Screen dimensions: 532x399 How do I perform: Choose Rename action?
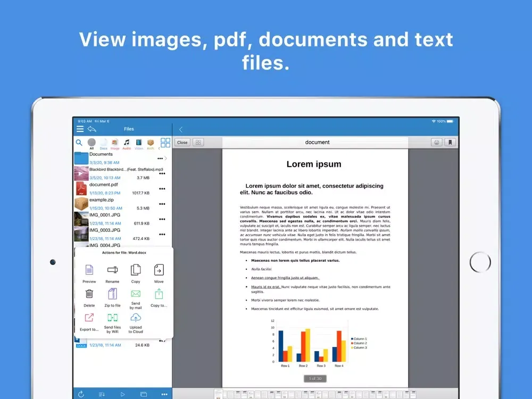click(x=112, y=273)
